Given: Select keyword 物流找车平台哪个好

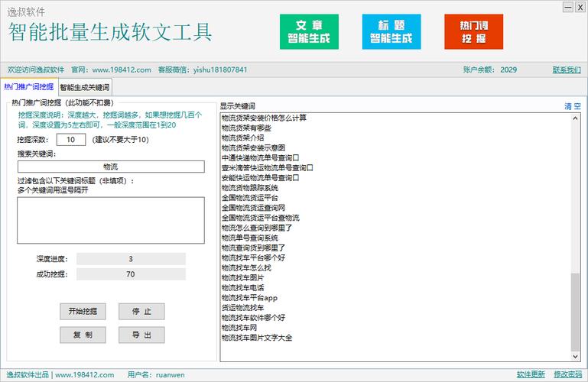Looking at the screenshot, I should click(x=253, y=257).
